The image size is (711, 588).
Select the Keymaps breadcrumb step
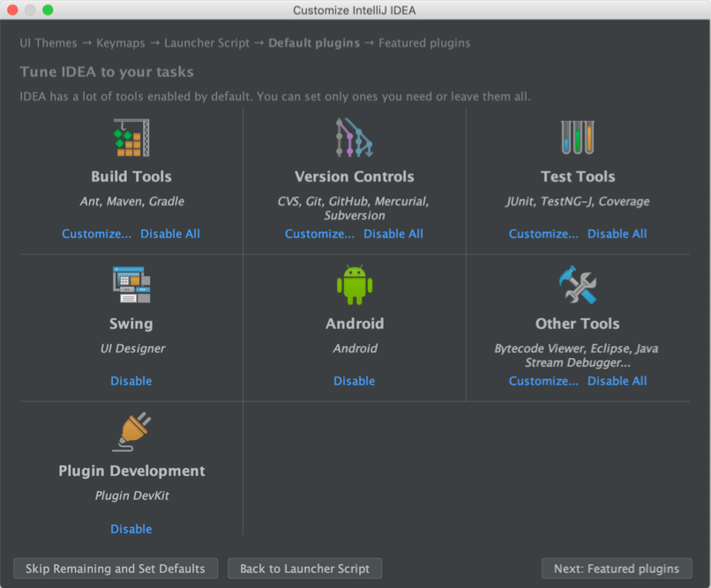point(121,43)
